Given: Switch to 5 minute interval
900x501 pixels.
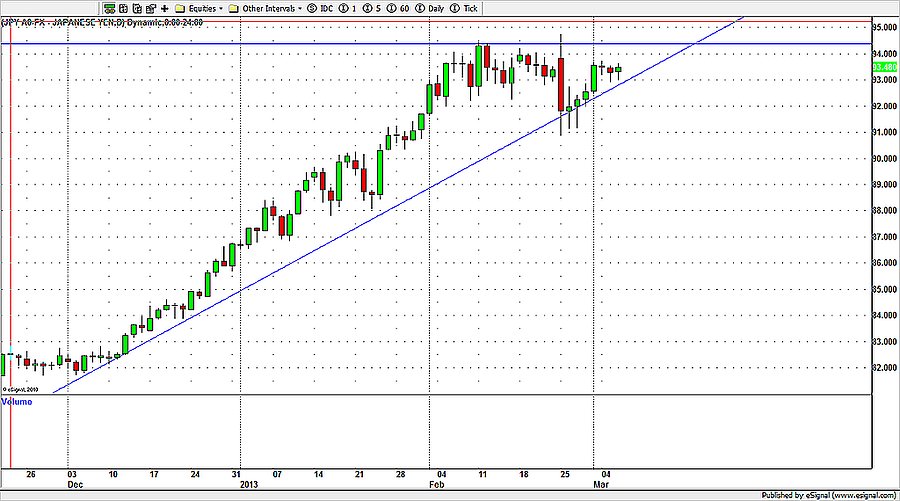Looking at the screenshot, I should tap(370, 8).
